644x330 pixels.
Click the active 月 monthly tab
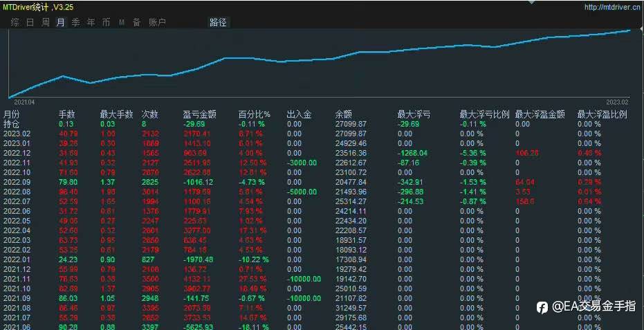60,23
